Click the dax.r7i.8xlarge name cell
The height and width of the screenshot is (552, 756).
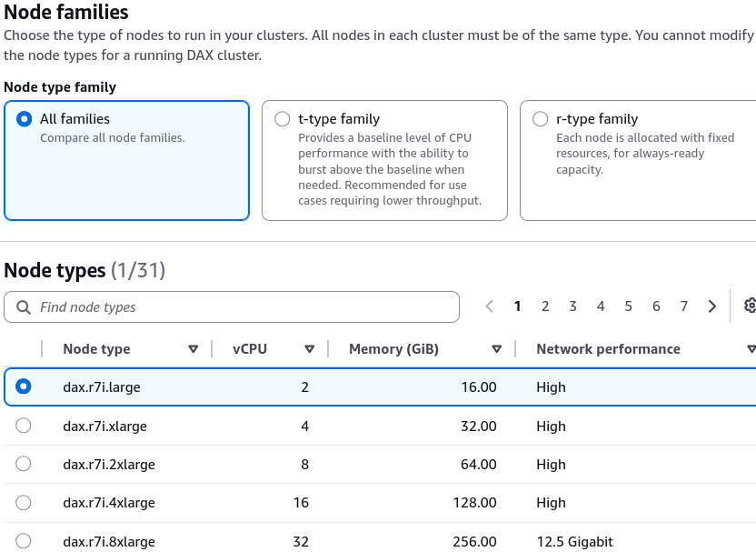tap(109, 541)
